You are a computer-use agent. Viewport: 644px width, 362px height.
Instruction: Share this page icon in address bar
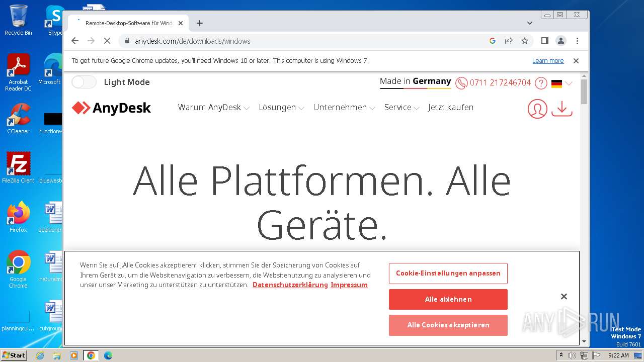point(509,41)
